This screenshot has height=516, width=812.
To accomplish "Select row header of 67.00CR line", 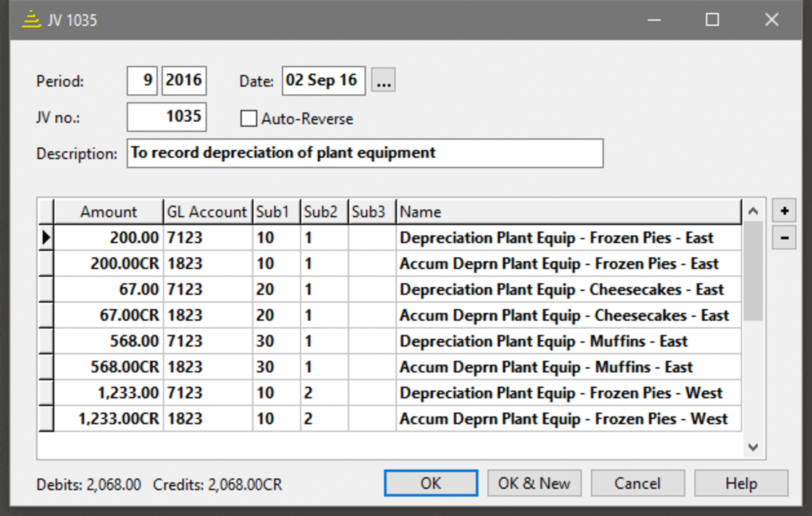I will coord(46,315).
